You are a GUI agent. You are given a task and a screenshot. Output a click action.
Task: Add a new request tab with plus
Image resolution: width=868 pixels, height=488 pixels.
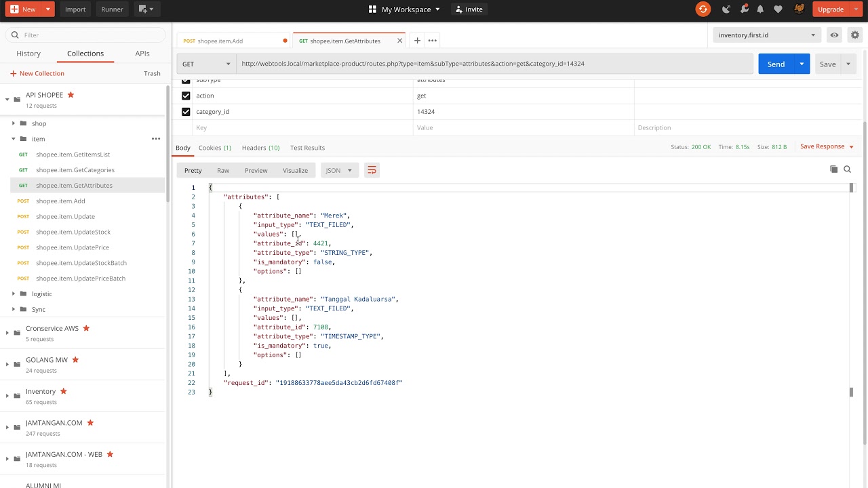[417, 41]
